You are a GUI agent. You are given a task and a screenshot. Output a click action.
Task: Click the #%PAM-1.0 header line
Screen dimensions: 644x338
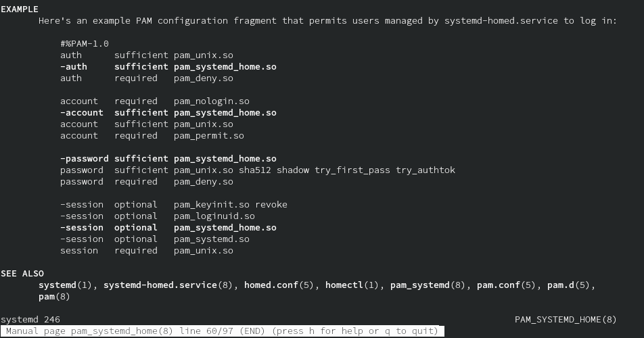[x=85, y=44]
